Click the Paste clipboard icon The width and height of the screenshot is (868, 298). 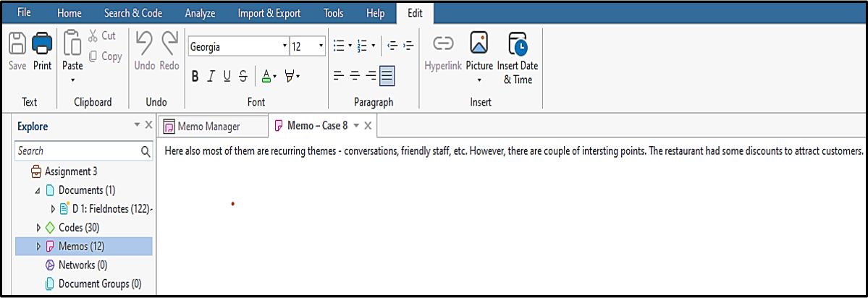pyautogui.click(x=72, y=45)
